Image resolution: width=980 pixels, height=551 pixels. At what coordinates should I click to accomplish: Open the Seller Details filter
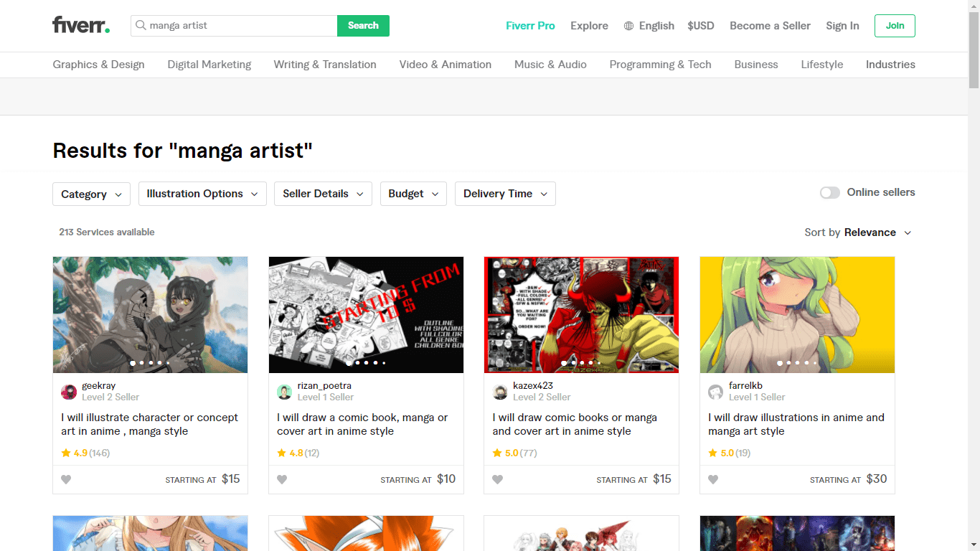pyautogui.click(x=323, y=194)
